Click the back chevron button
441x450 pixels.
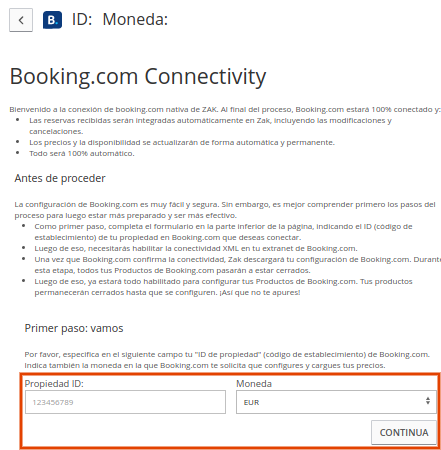coord(21,20)
